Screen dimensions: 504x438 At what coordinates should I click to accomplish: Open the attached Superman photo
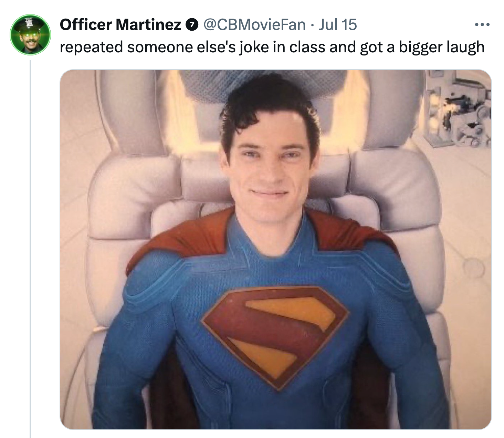point(276,250)
